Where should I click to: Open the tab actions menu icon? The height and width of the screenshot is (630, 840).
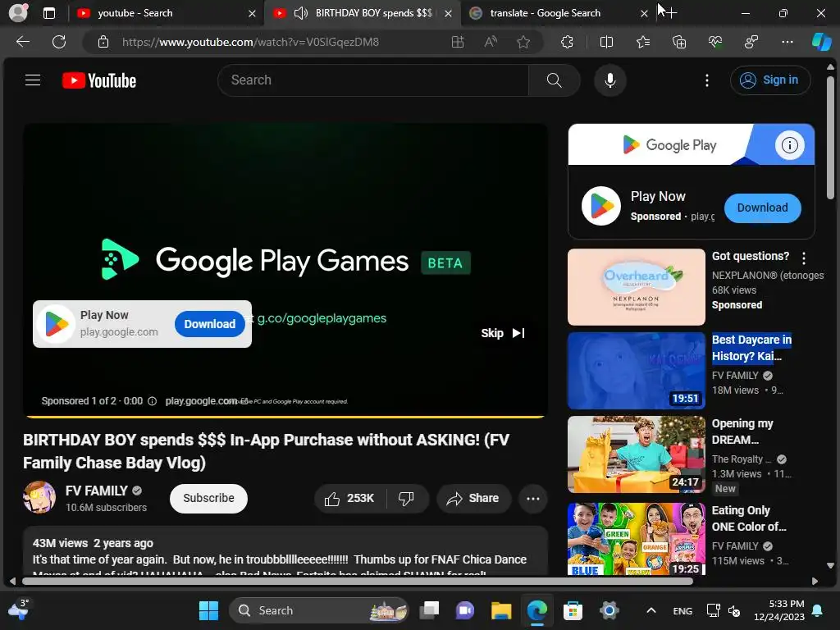pyautogui.click(x=48, y=13)
